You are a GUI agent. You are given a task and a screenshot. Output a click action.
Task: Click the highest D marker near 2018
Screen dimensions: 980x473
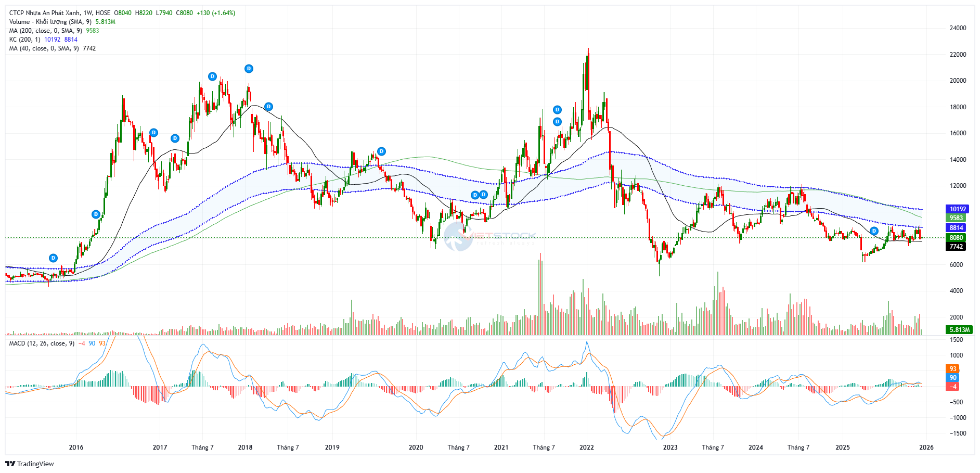click(249, 69)
